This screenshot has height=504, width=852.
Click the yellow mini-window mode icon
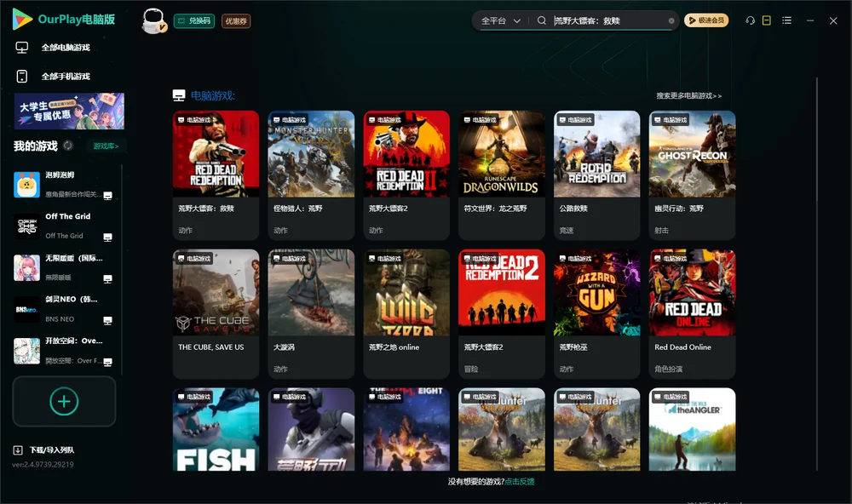tap(767, 20)
